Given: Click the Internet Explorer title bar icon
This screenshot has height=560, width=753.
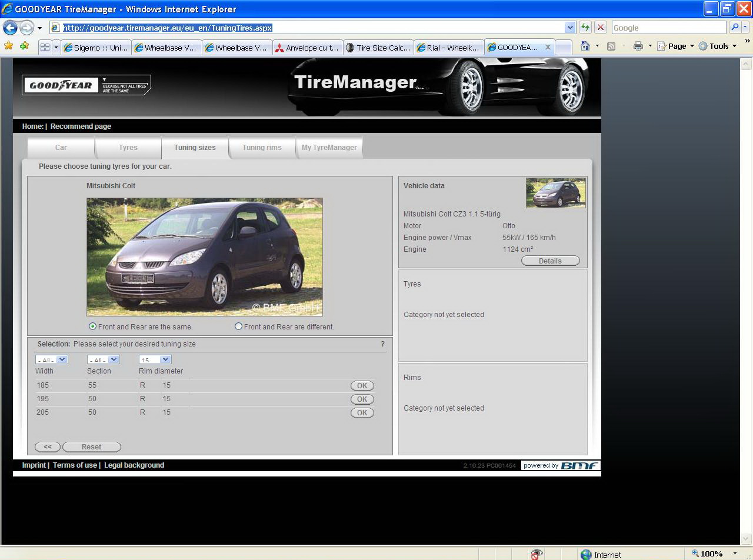Looking at the screenshot, I should [x=7, y=9].
